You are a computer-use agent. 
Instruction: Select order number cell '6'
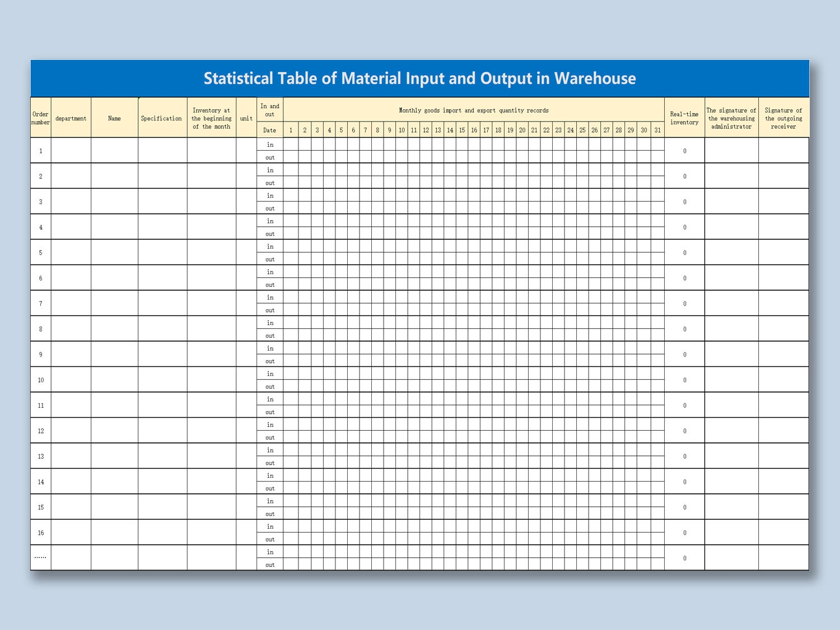[x=41, y=278]
